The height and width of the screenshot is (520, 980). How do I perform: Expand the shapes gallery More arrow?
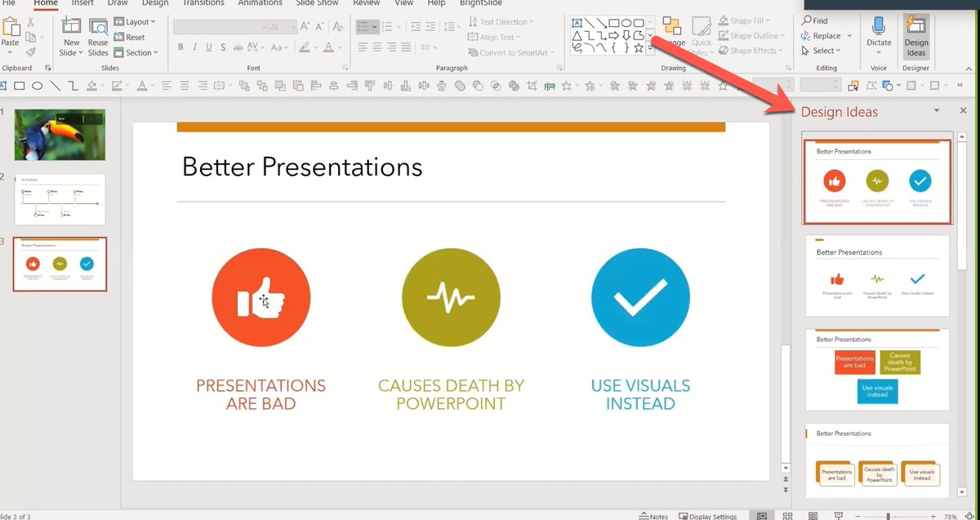[650, 50]
